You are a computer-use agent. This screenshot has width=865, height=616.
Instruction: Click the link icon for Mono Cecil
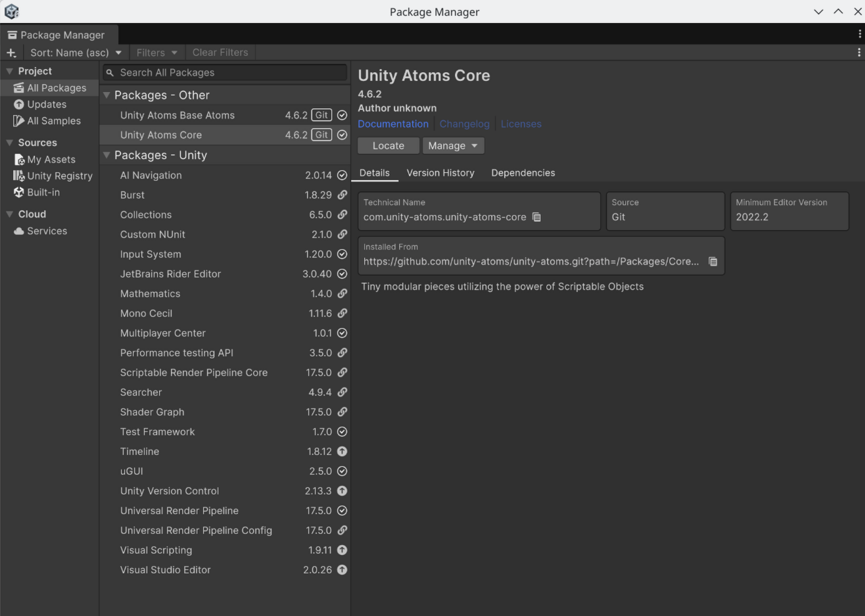pyautogui.click(x=342, y=314)
